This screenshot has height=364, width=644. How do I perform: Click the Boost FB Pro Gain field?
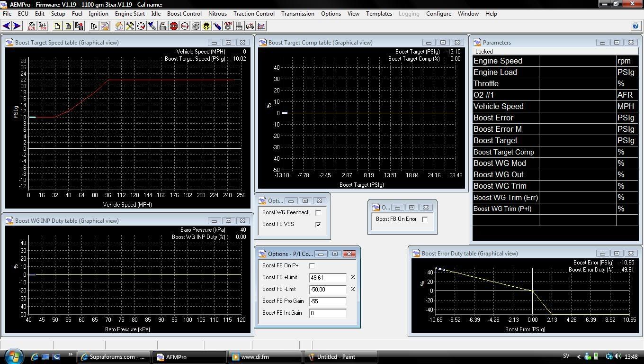[328, 301]
